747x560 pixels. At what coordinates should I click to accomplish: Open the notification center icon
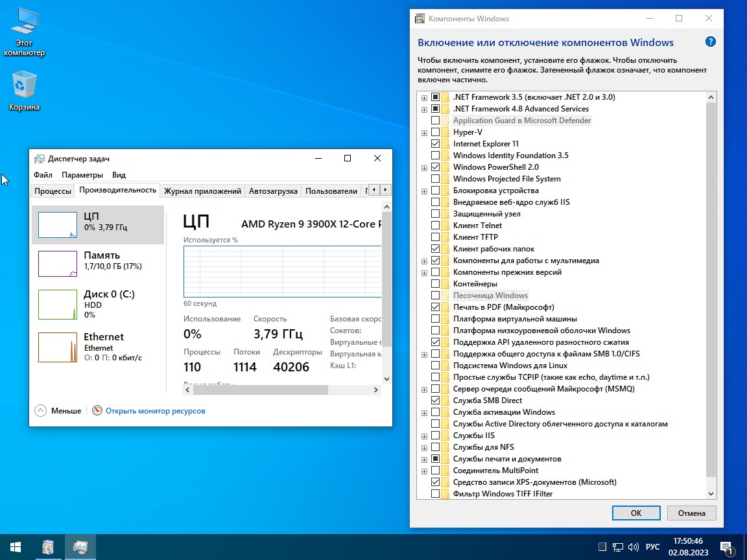tap(726, 546)
